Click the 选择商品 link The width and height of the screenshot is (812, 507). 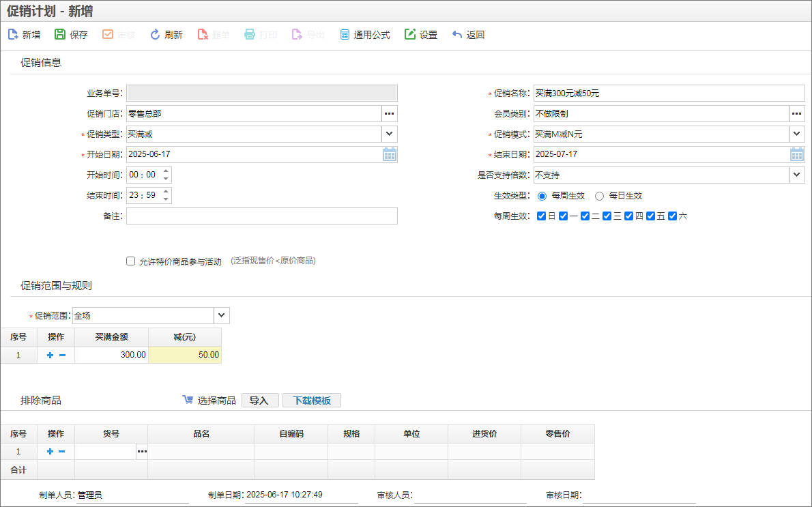point(216,401)
